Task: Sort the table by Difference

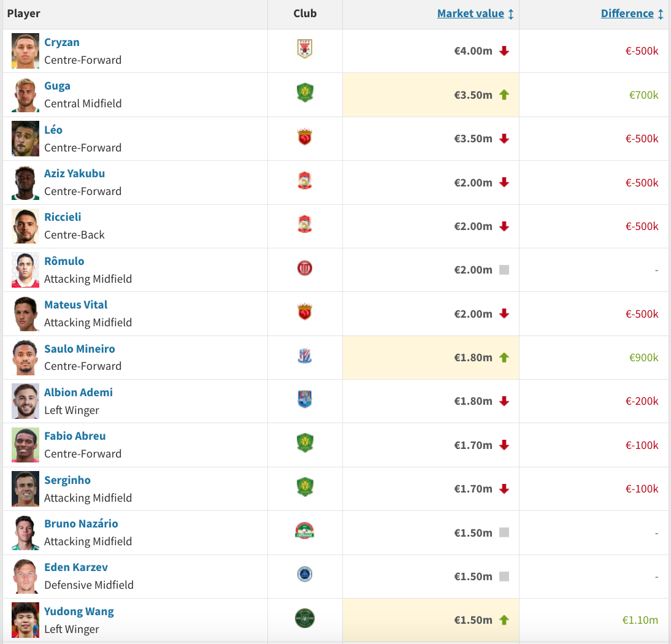Action: click(x=632, y=13)
